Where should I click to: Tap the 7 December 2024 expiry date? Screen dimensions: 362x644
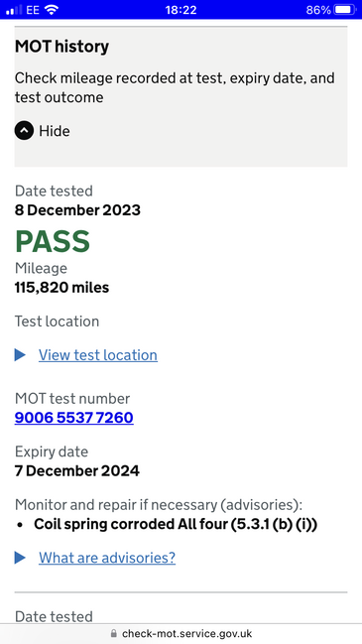tap(77, 470)
